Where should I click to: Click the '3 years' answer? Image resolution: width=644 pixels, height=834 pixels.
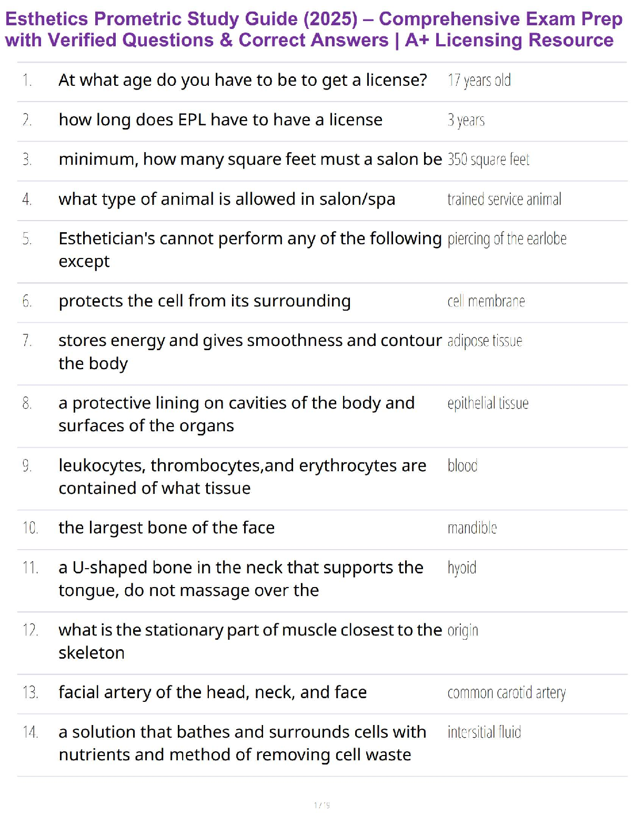click(x=466, y=121)
